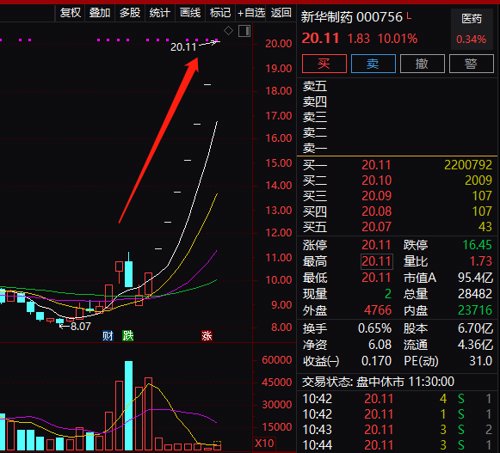Click the blue 卖 sell button
Screen dimensions: 500x453
(373, 63)
